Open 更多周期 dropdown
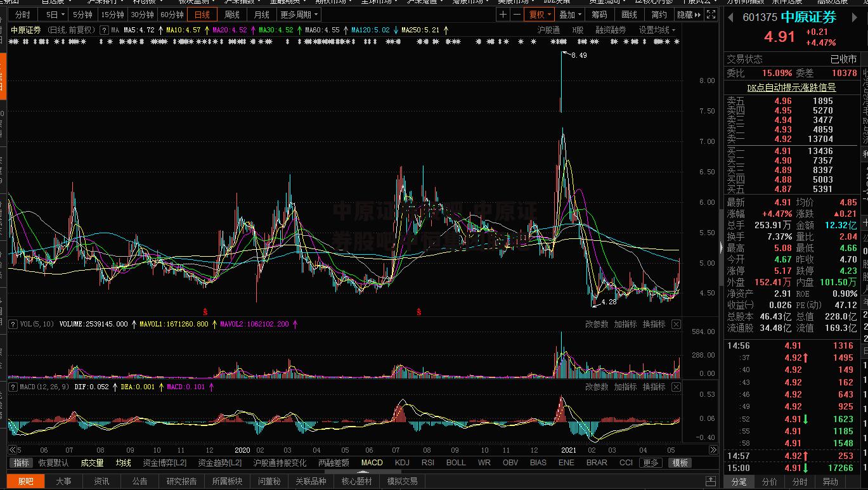The width and height of the screenshot is (868, 490). 299,15
